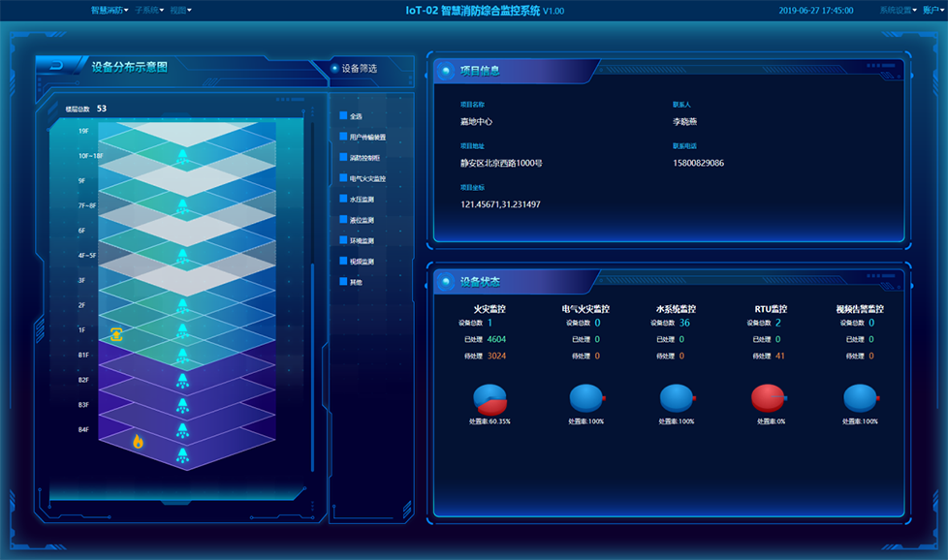This screenshot has height=560, width=948.
Task: Click the 火灾监控 pending count 3024
Action: click(x=496, y=356)
